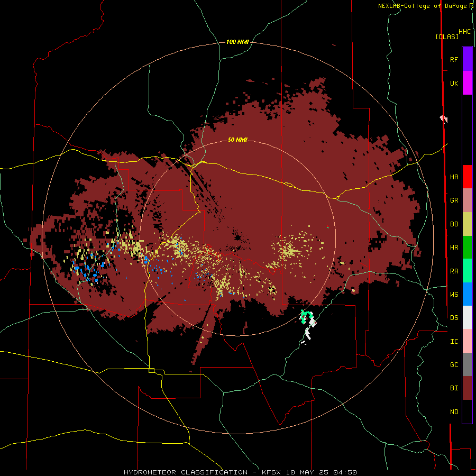Click the [CLAS] legend header

coord(447,36)
